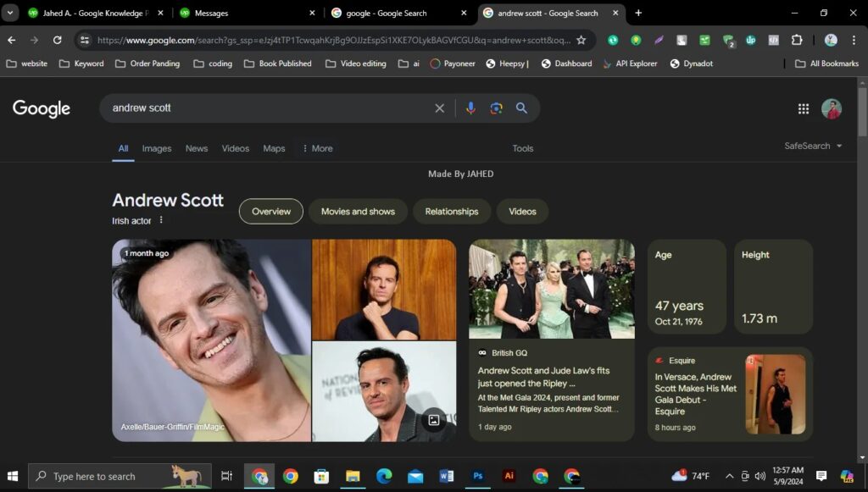Open Task View on the taskbar
This screenshot has height=492, width=868.
pos(226,476)
